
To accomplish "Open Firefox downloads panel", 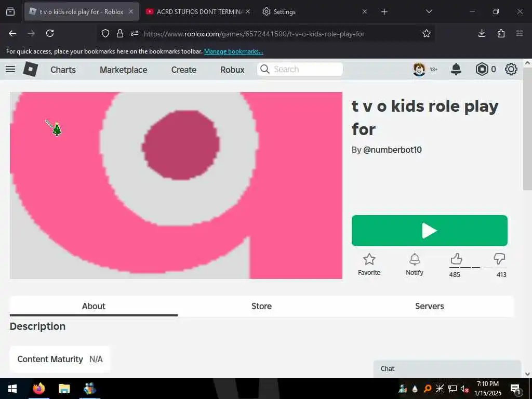I will (482, 33).
